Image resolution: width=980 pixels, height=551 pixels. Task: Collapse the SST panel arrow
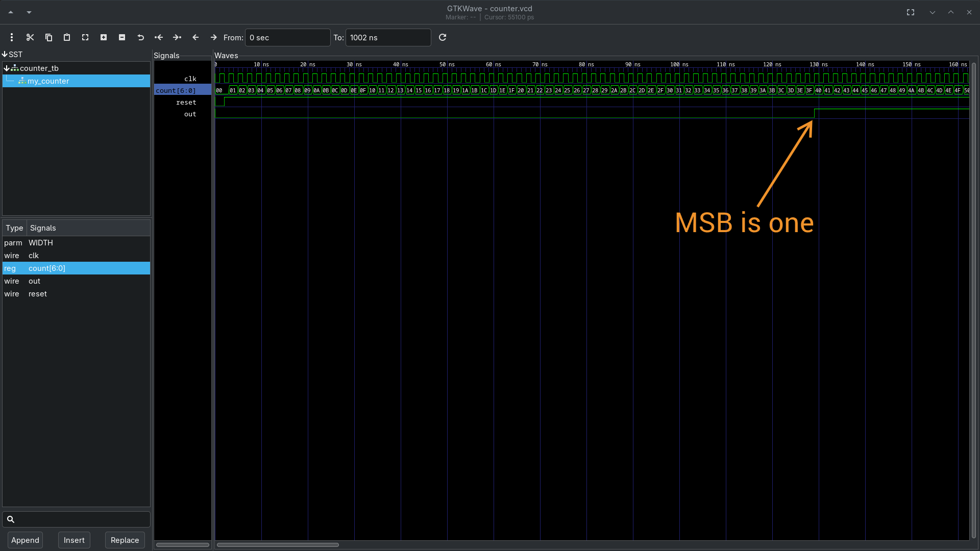click(5, 54)
